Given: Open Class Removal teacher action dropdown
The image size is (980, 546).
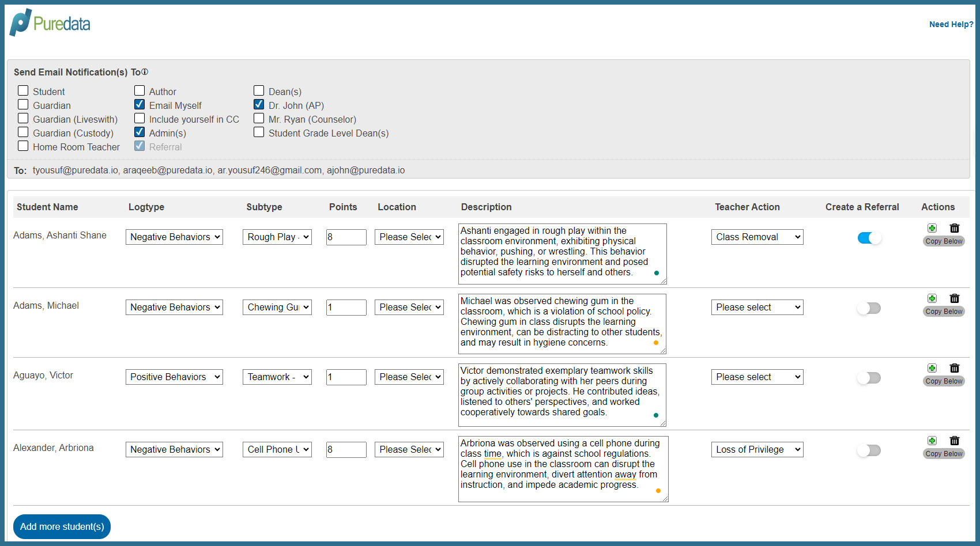Looking at the screenshot, I should point(757,237).
